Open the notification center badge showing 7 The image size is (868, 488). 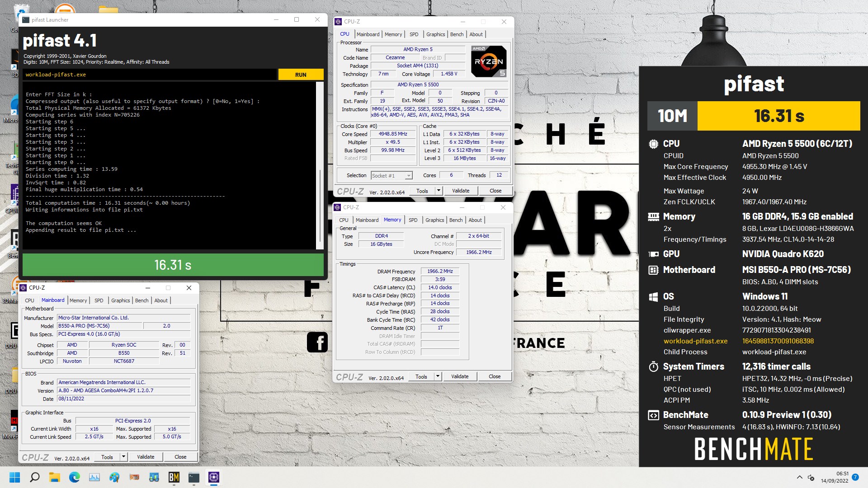tap(855, 477)
